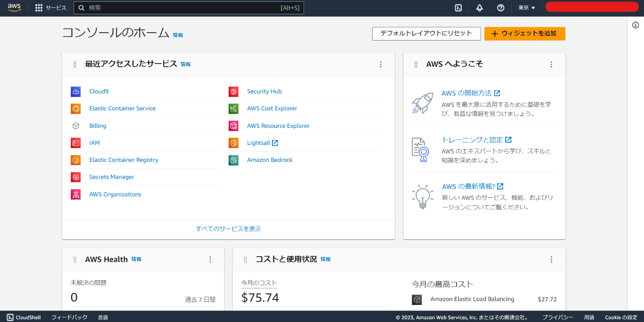Screen dimensions: 644x322
Task: Open the Amazon Bedrock link
Action: [x=270, y=160]
